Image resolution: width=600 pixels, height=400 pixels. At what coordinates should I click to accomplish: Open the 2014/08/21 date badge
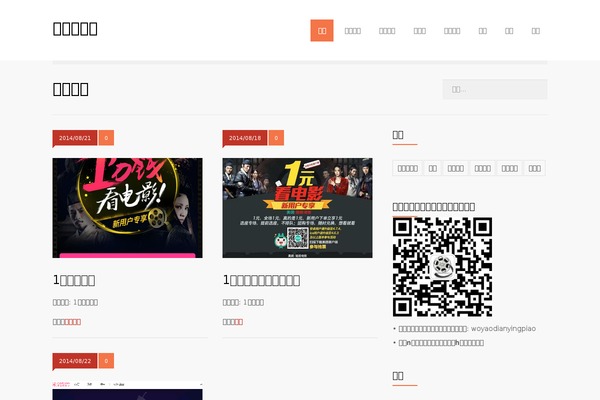(x=75, y=138)
